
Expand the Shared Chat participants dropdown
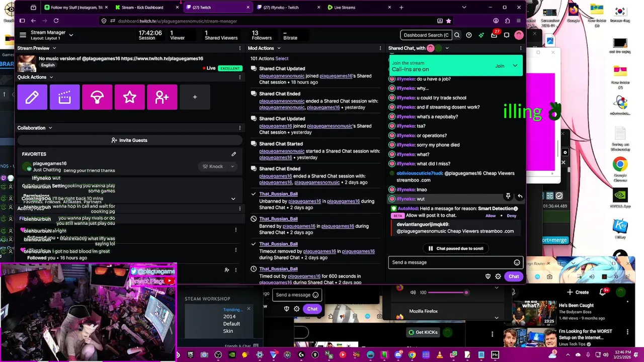click(x=447, y=48)
